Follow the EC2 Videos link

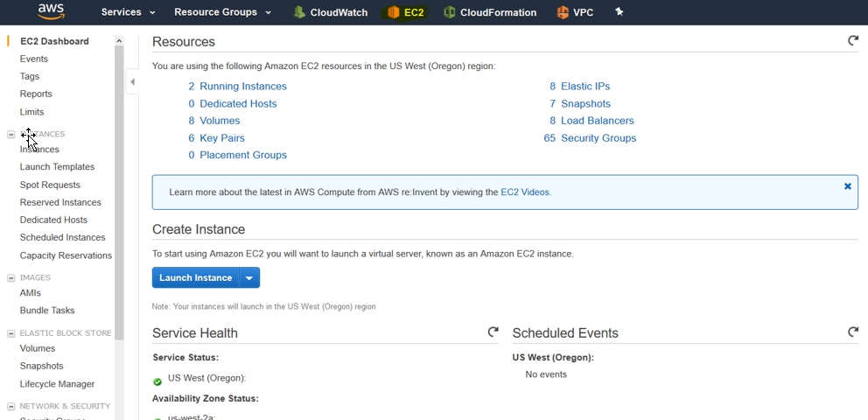pyautogui.click(x=525, y=192)
